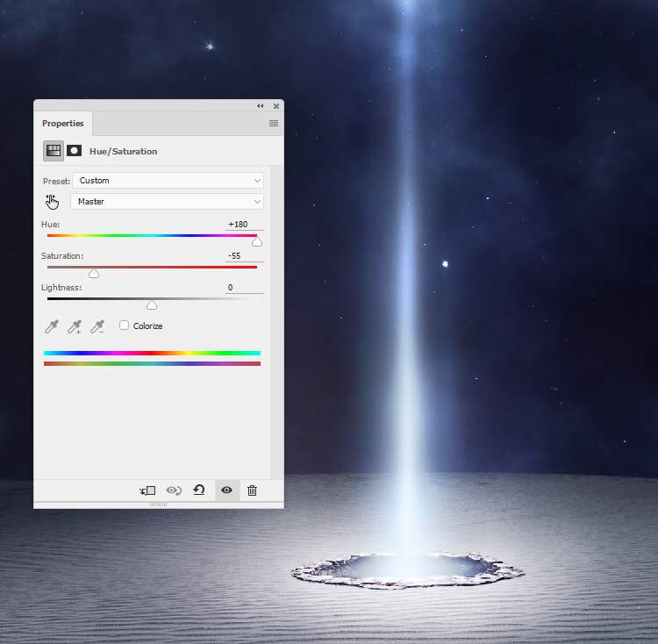This screenshot has width=658, height=644.
Task: Click the upper color spectrum bar
Action: coord(152,354)
